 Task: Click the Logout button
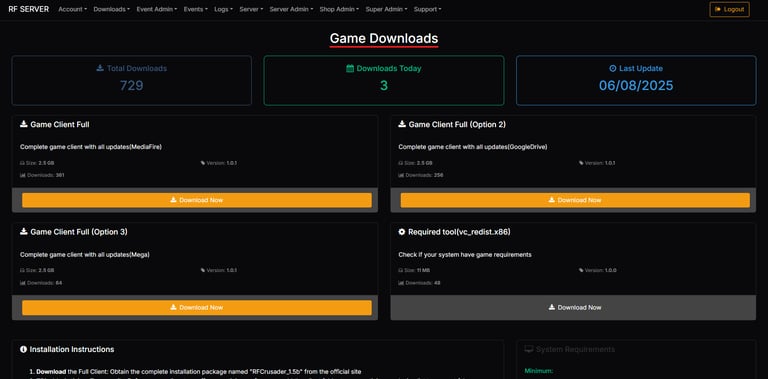[729, 9]
